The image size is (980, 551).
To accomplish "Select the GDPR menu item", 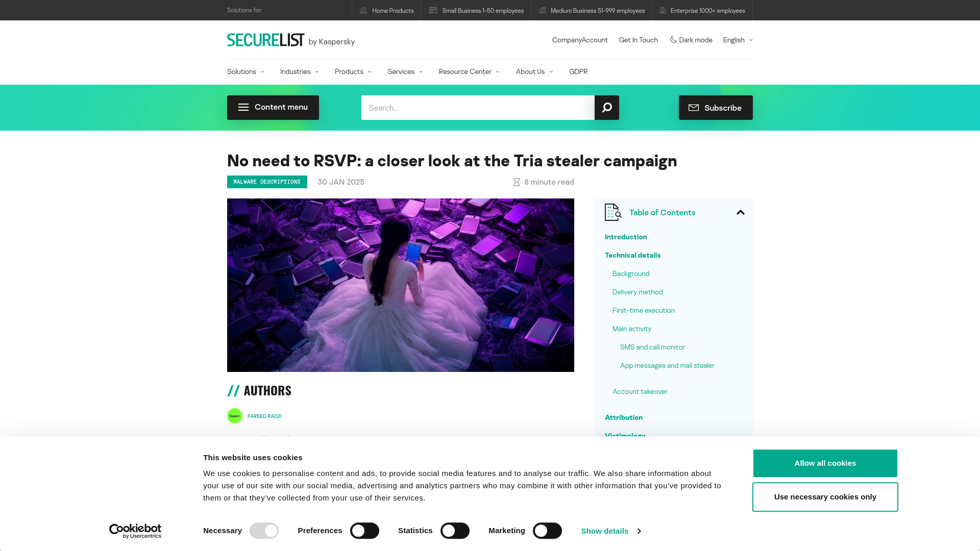I will (577, 71).
